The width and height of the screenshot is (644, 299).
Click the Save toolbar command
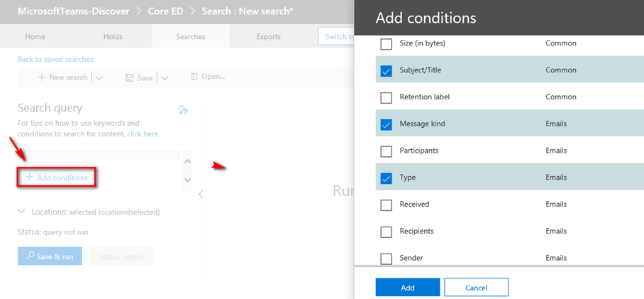click(x=140, y=77)
